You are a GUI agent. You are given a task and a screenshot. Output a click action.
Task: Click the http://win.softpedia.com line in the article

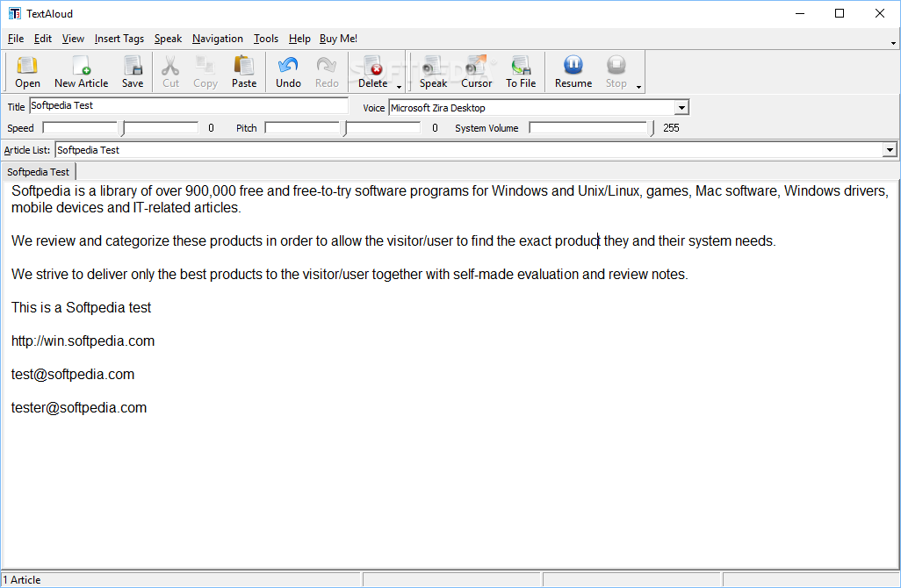click(83, 341)
